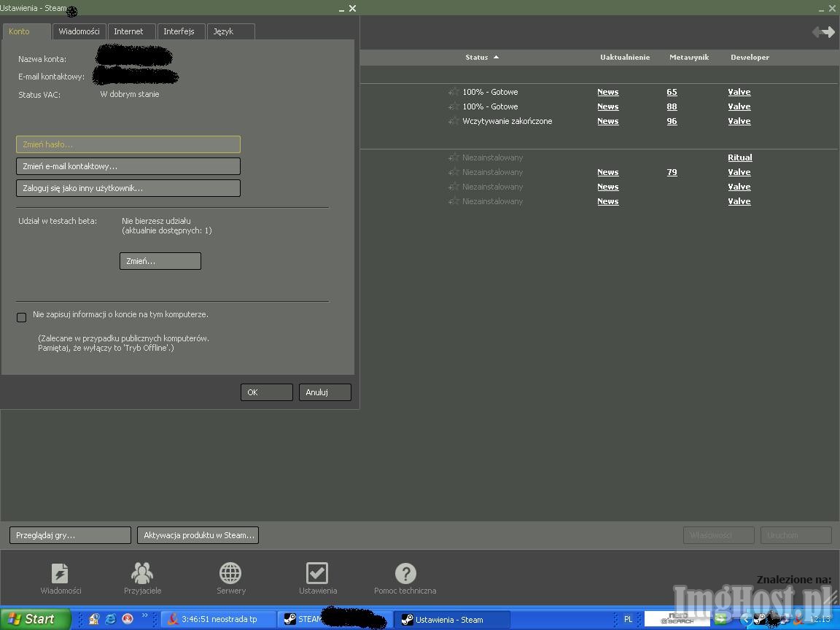The height and width of the screenshot is (630, 840).
Task: Sort by the Metawynik column header
Action: point(689,58)
